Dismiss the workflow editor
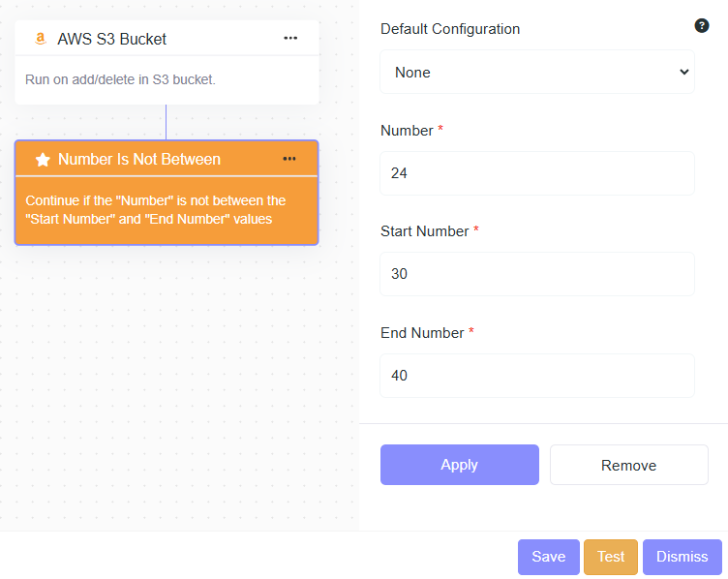The height and width of the screenshot is (579, 728). tap(682, 557)
